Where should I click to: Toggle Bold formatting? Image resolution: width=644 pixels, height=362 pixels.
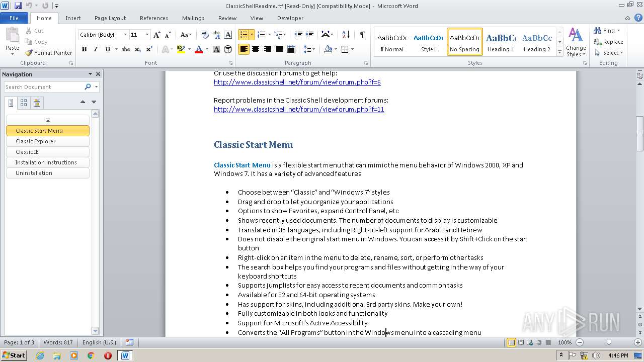pos(84,49)
